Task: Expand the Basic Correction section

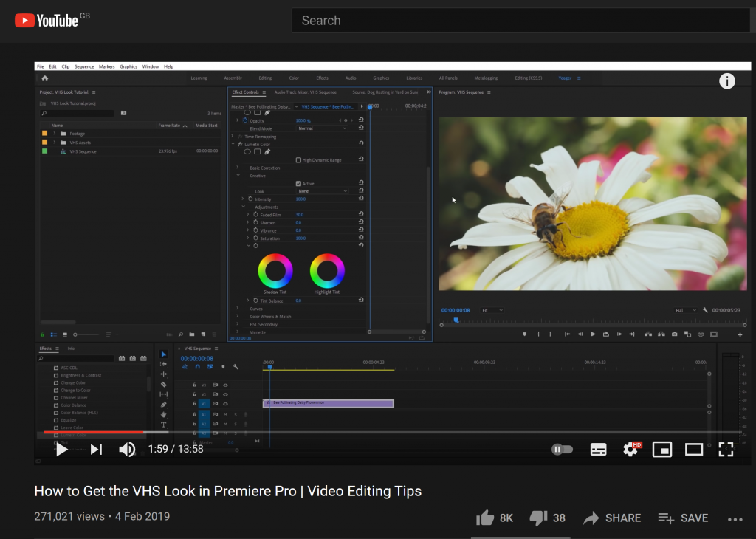Action: pos(237,168)
